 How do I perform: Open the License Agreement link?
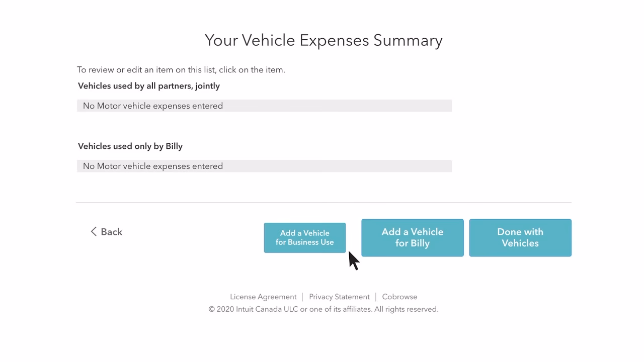263,297
